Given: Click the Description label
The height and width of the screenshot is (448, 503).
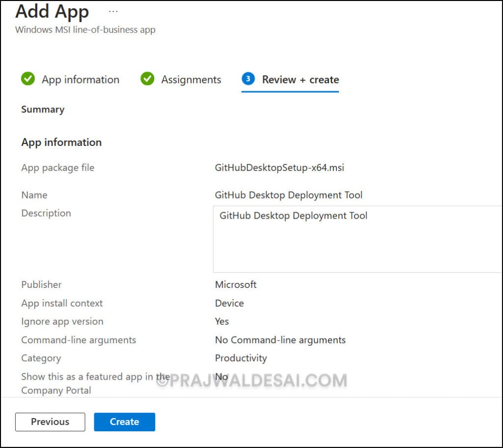Looking at the screenshot, I should point(46,213).
